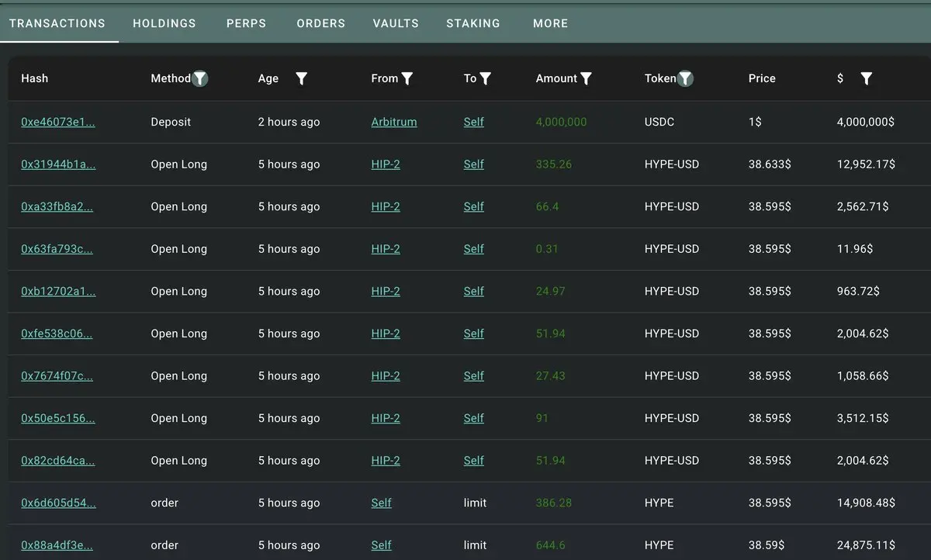Select the Price column header

(x=762, y=78)
